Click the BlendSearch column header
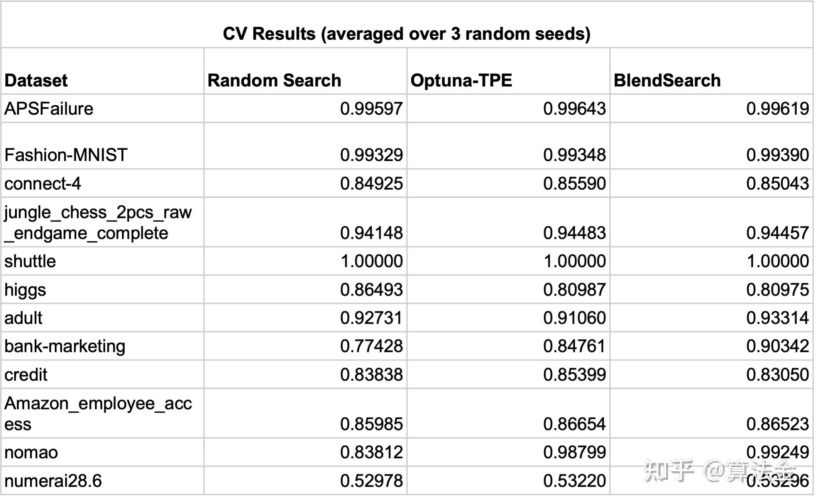 pyautogui.click(x=667, y=81)
